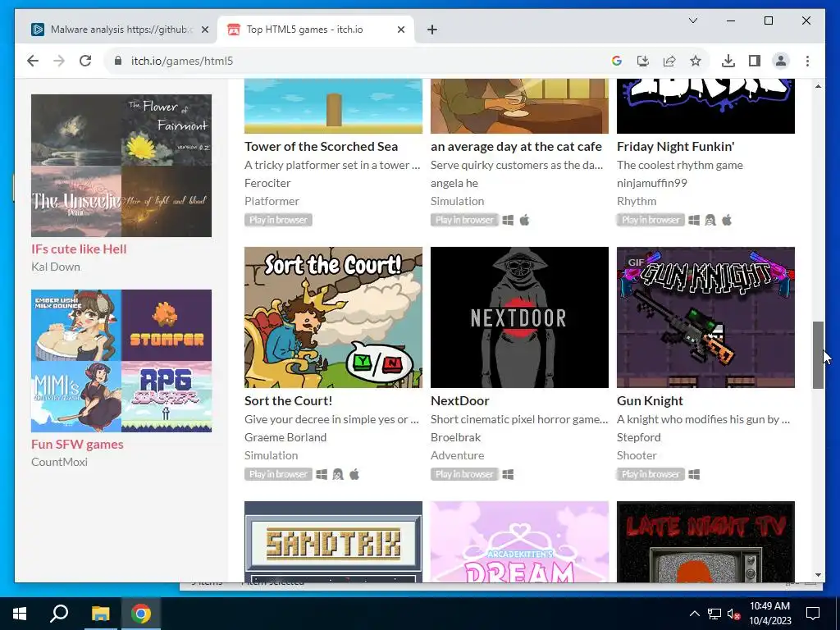Viewport: 840px width, 630px height.
Task: Open the tab search chevron
Action: (692, 21)
